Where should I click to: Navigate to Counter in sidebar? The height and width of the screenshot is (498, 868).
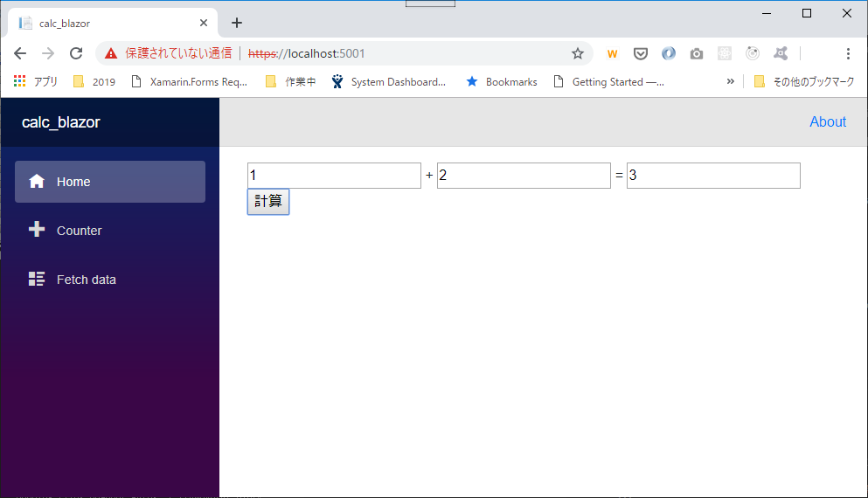(110, 230)
